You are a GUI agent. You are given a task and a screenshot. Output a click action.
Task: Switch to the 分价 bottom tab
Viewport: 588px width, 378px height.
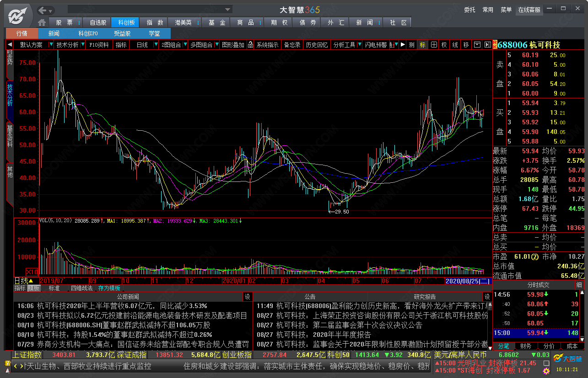549,346
